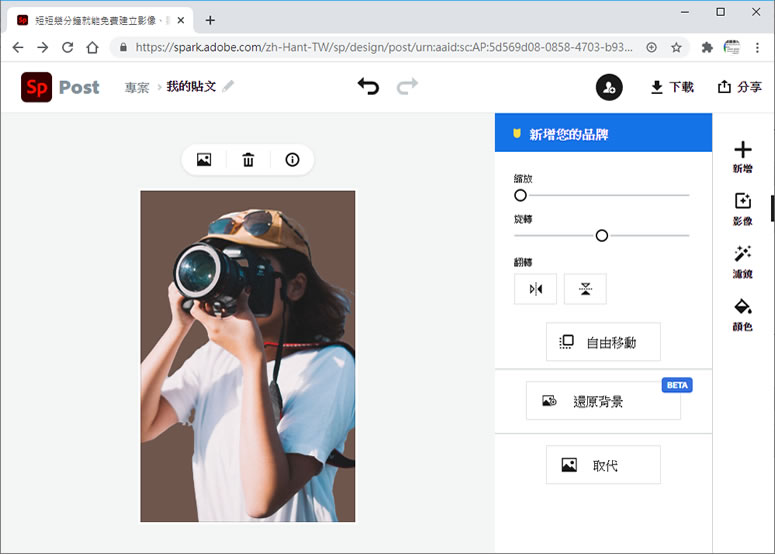Open the 分享 share menu

coord(739,87)
